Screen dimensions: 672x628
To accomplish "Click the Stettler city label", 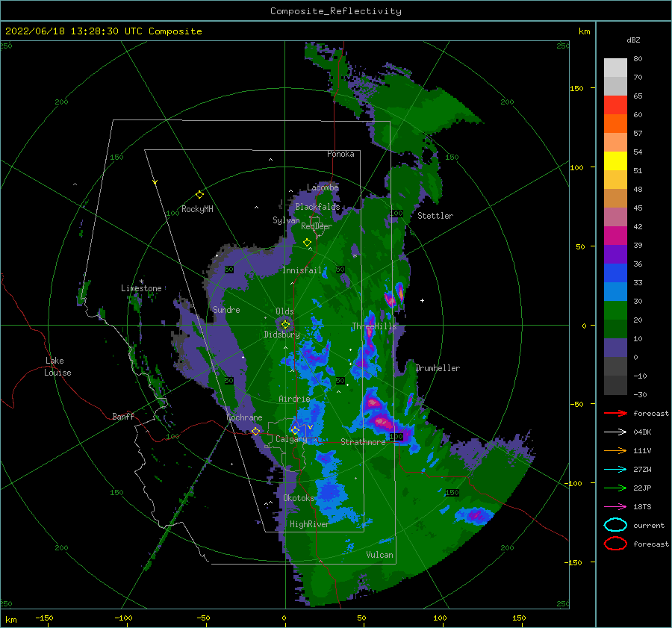I will coord(435,216).
